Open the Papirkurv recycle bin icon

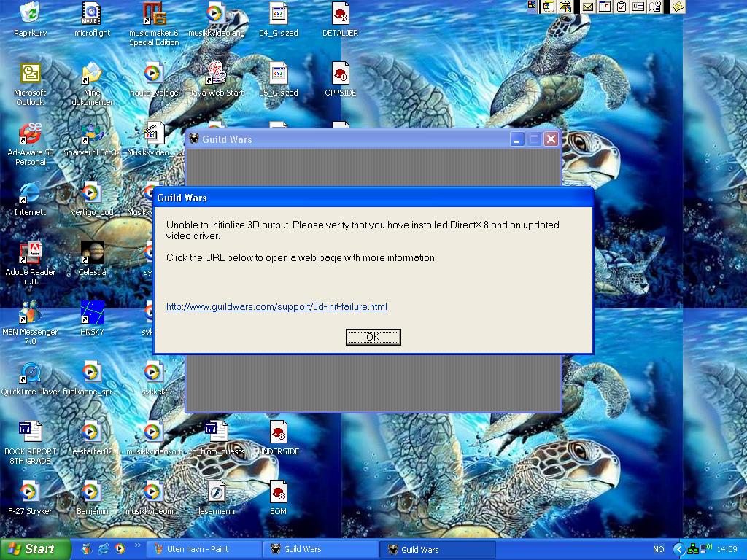[x=31, y=19]
